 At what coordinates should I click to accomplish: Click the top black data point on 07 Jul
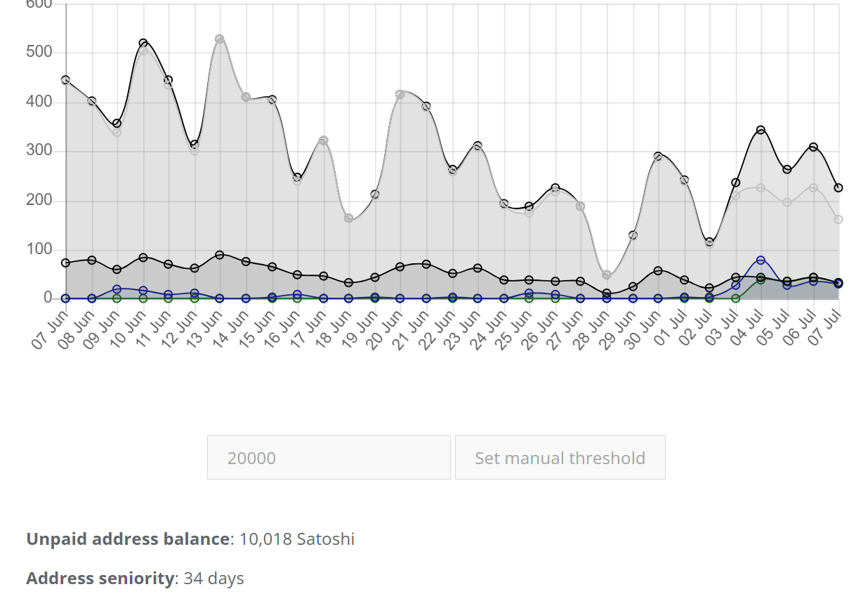(x=839, y=187)
